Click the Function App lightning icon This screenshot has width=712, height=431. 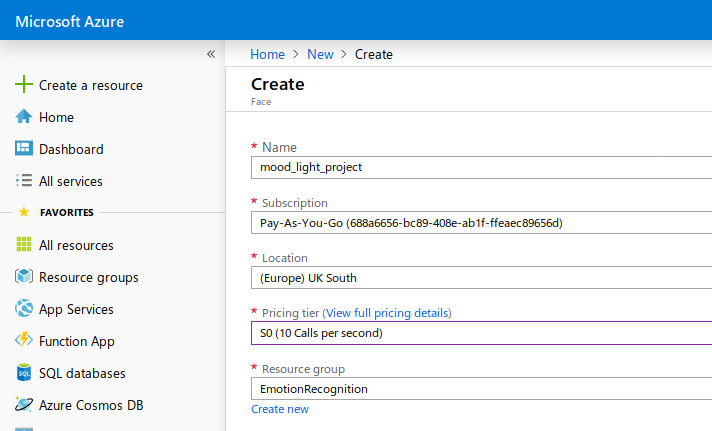24,340
